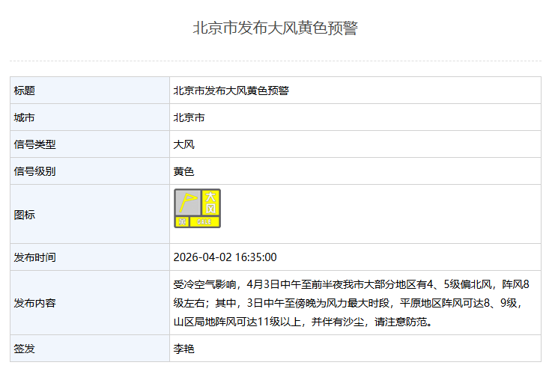The height and width of the screenshot is (392, 555).
Task: Click the yellow wind flag symbol in the warning icon
Action: 187,202
